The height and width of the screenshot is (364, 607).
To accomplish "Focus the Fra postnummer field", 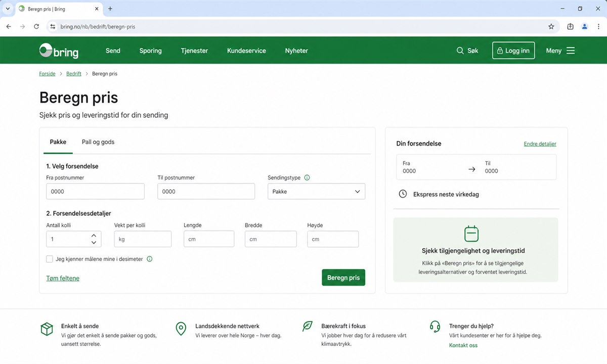I will [x=95, y=192].
